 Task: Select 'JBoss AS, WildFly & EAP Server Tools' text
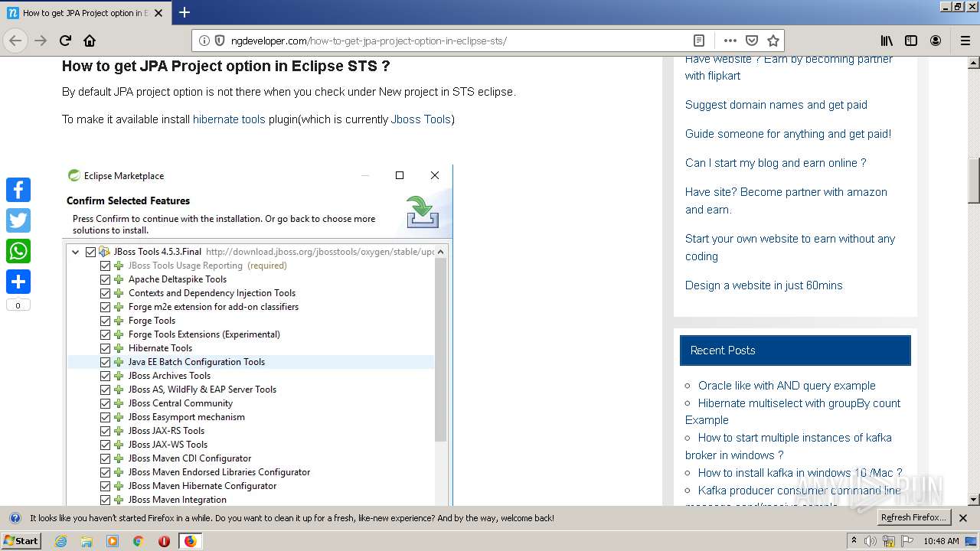pos(202,390)
